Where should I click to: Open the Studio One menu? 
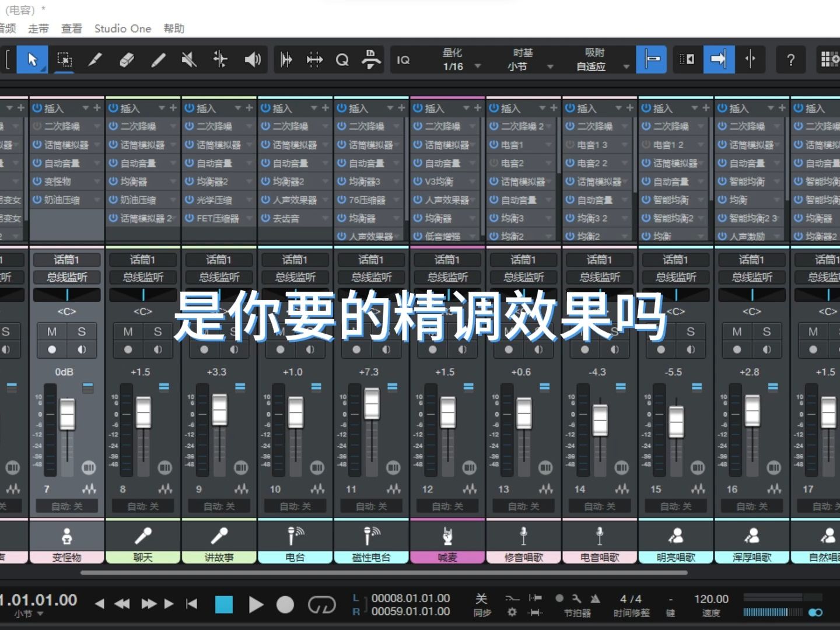123,29
